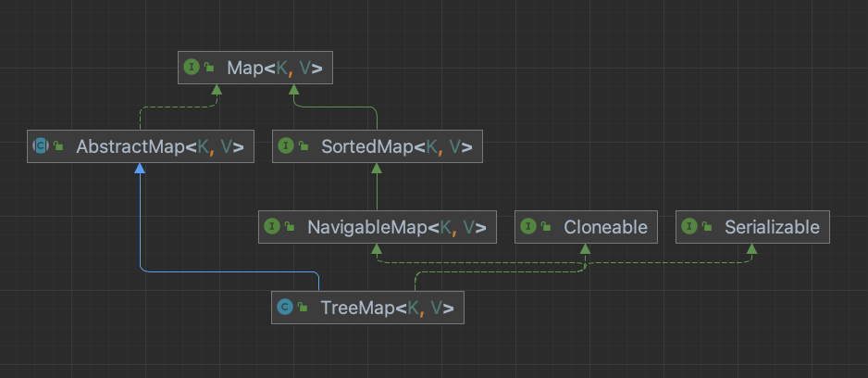Image resolution: width=868 pixels, height=378 pixels.
Task: Click the class icon on TreeMap node
Action: coord(285,307)
